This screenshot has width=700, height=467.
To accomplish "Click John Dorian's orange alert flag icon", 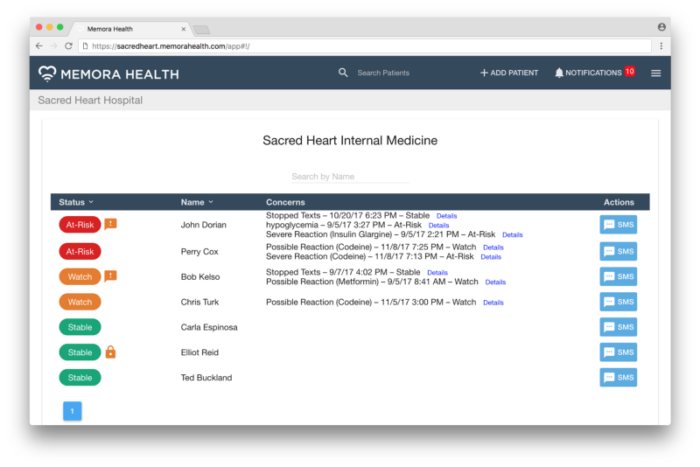I will pos(111,224).
